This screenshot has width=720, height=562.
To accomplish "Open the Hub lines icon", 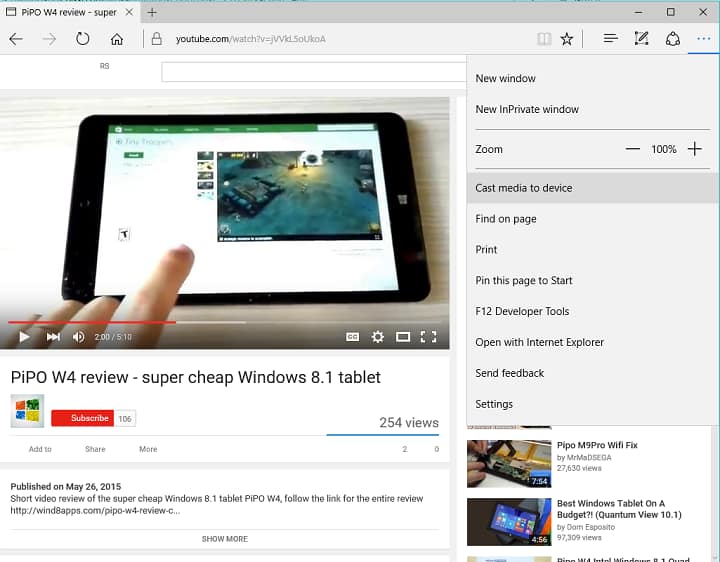I will click(610, 39).
